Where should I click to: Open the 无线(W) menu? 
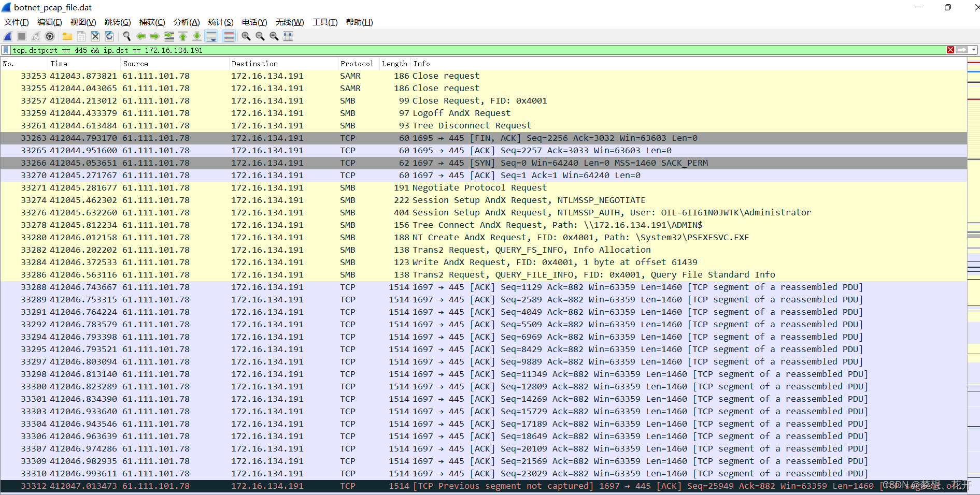(290, 22)
